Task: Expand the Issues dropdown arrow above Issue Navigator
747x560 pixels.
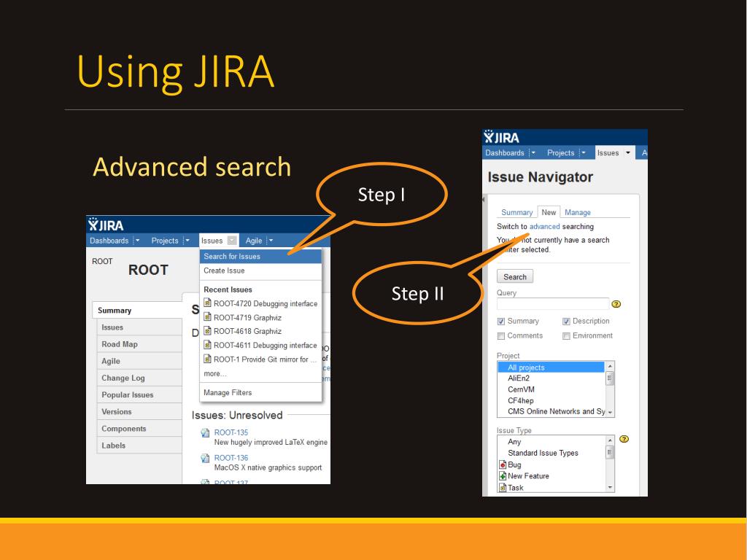Action: coord(628,153)
